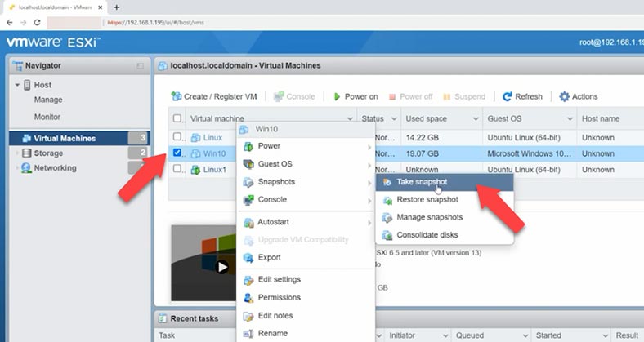Click the Recent tasks panel icon
The image size is (644, 342).
(x=163, y=318)
